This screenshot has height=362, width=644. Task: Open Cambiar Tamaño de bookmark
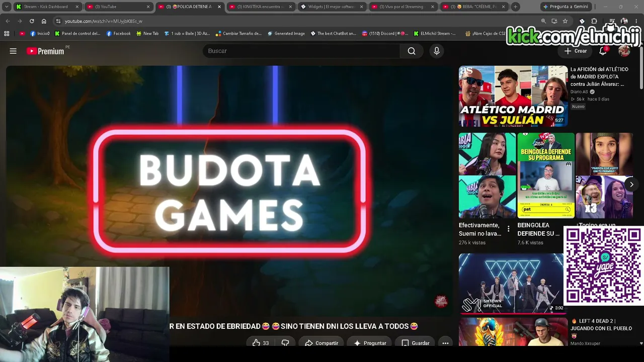point(238,34)
